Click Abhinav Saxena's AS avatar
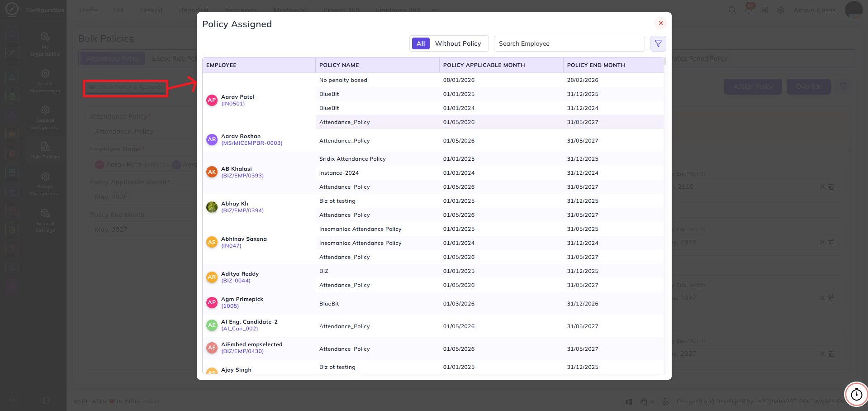This screenshot has height=411, width=868. [x=212, y=242]
